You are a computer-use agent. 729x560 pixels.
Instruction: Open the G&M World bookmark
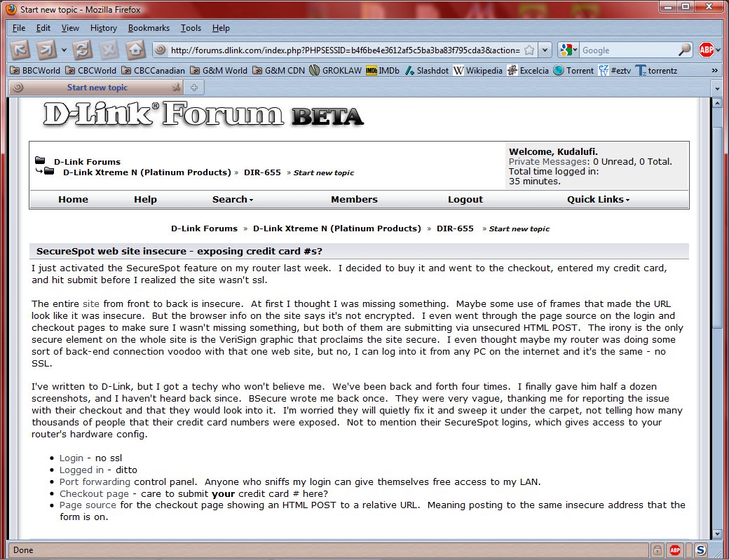(219, 71)
